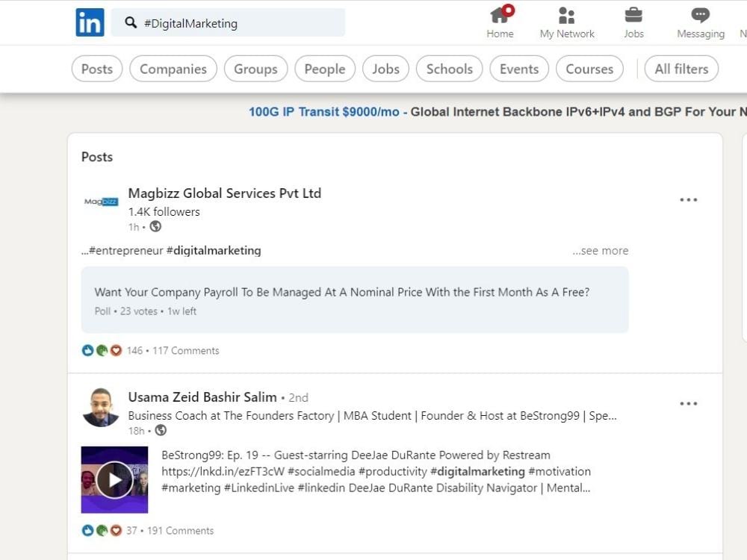
Task: Click the #entrepreneur hashtag
Action: point(125,250)
